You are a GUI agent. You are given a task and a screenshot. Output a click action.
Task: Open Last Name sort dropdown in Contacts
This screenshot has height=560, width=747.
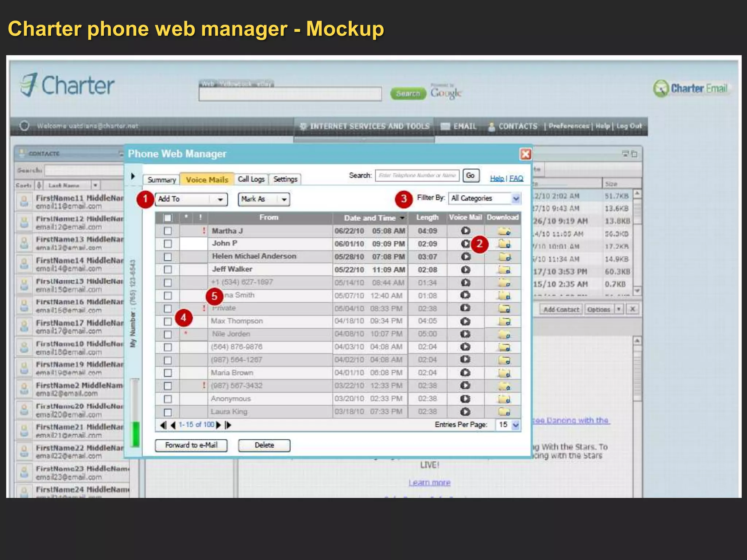95,185
